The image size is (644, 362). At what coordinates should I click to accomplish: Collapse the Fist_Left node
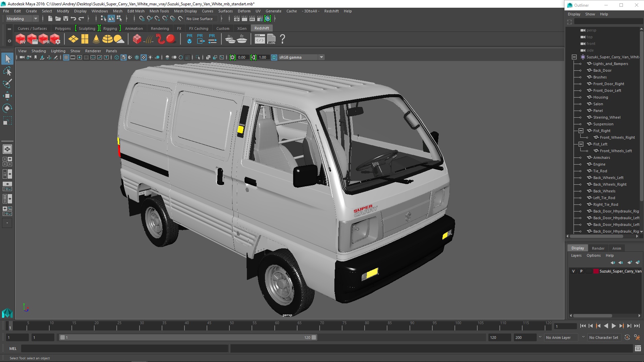581,144
